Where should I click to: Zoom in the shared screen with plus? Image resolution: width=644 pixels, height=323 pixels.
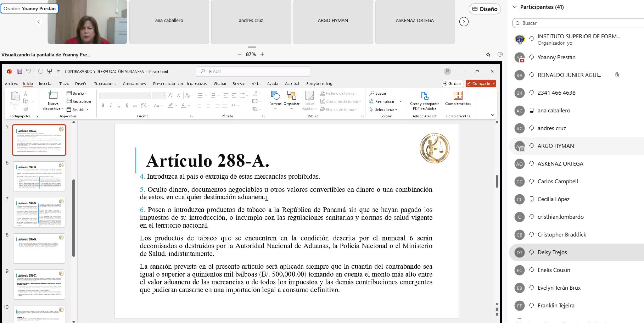[x=262, y=54]
